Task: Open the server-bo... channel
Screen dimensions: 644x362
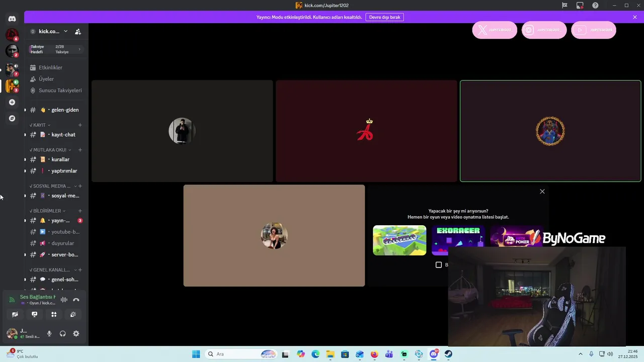Action: pos(56,254)
